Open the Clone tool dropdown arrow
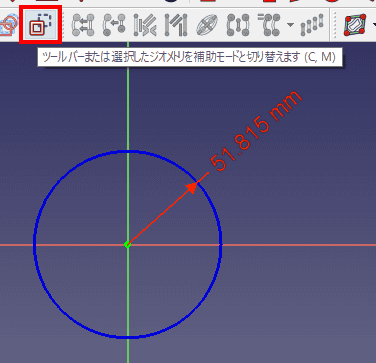This screenshot has width=376, height=363. 290,25
